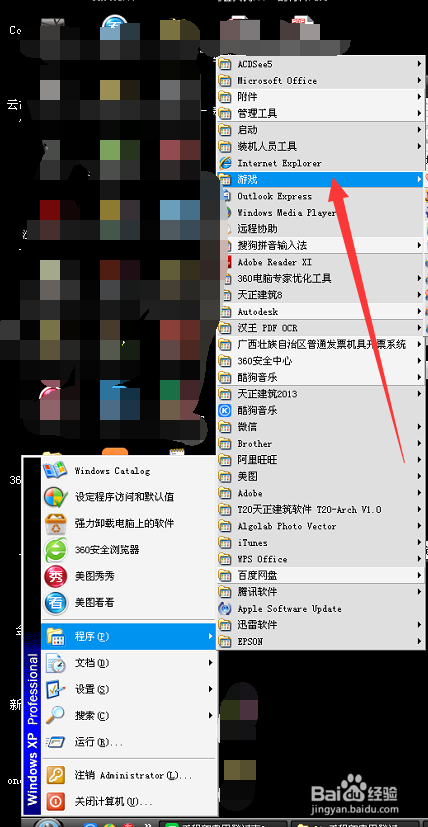428x827 pixels.
Task: Expand the 程序(P) submenu arrow
Action: click(211, 637)
